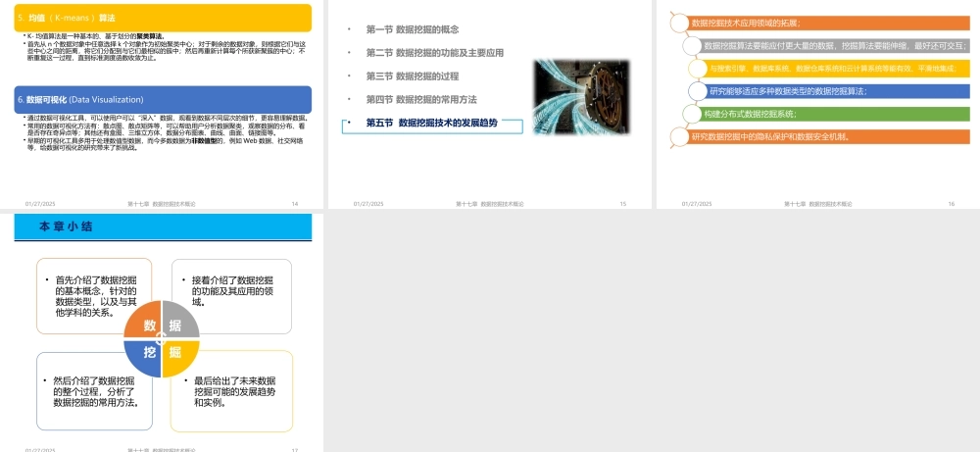Screen dimensions: 980x452
Task: Click yellow quadrant labeled '掘'
Action: (181, 358)
